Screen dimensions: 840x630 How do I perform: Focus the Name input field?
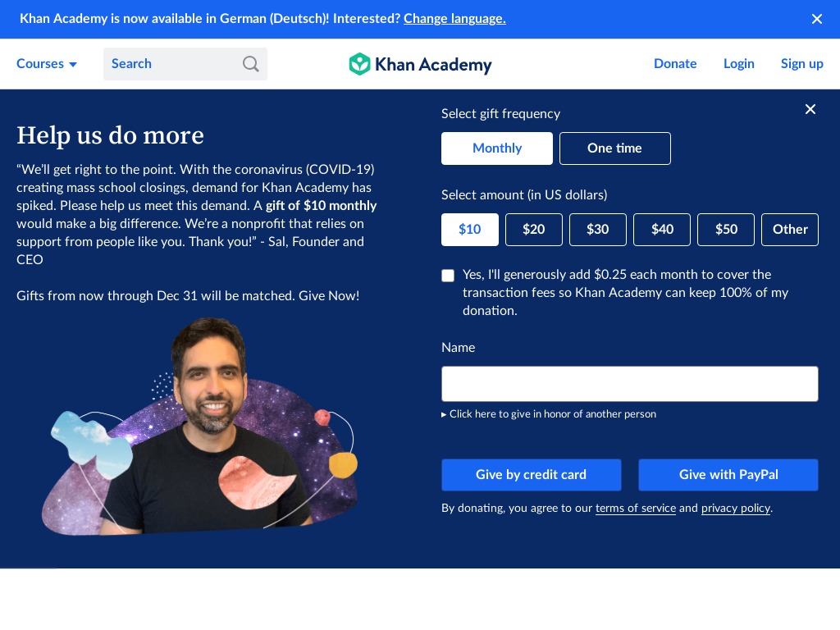(629, 384)
